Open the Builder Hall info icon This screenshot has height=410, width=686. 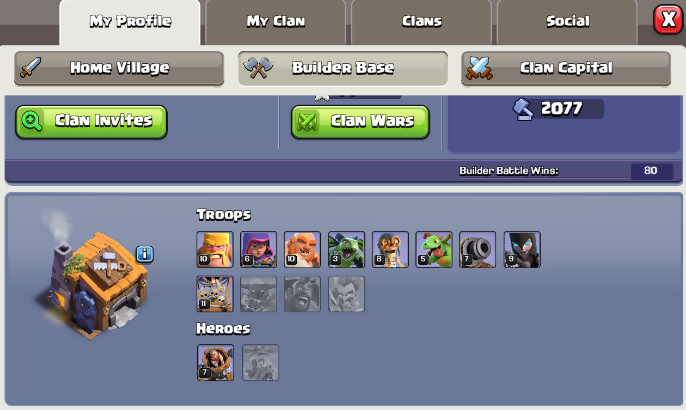pyautogui.click(x=145, y=254)
